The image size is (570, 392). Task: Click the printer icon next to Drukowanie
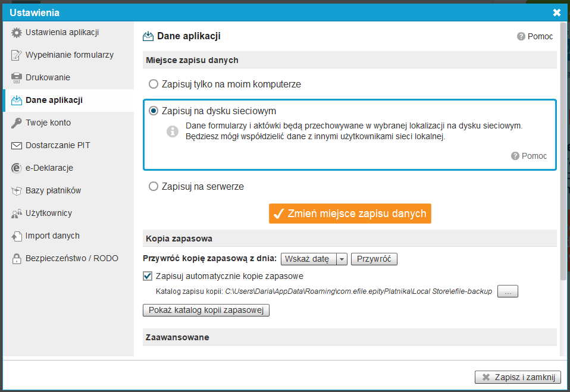click(x=16, y=78)
